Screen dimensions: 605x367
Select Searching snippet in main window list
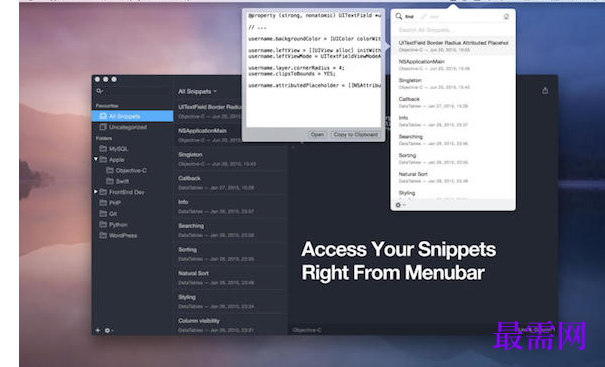231,230
